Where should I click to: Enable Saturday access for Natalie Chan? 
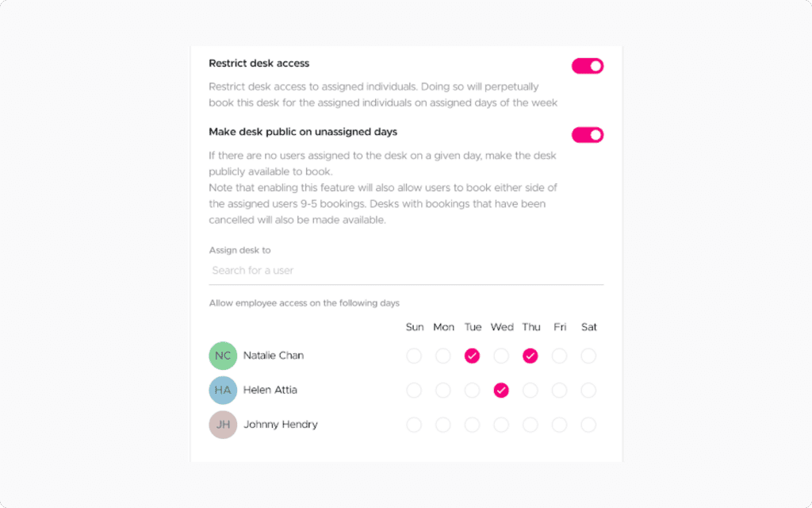[588, 356]
